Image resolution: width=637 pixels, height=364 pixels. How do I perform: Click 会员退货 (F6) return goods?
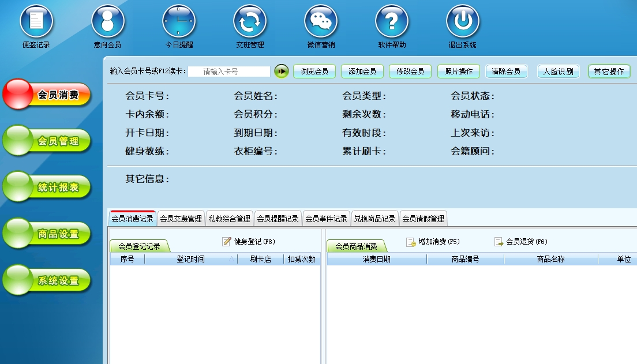pos(520,242)
